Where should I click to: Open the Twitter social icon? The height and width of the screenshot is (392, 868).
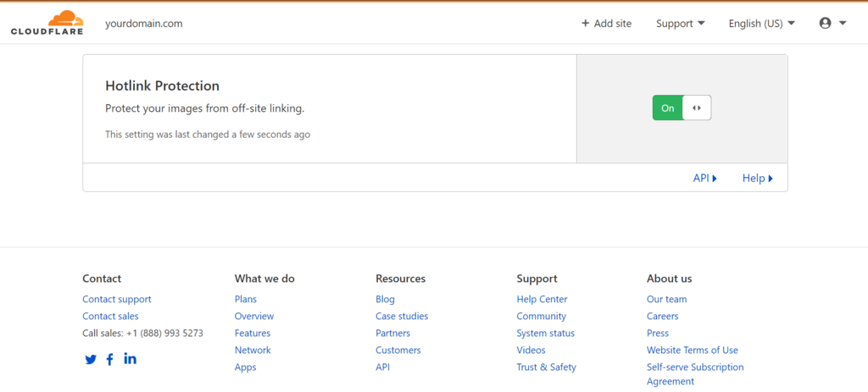point(91,359)
